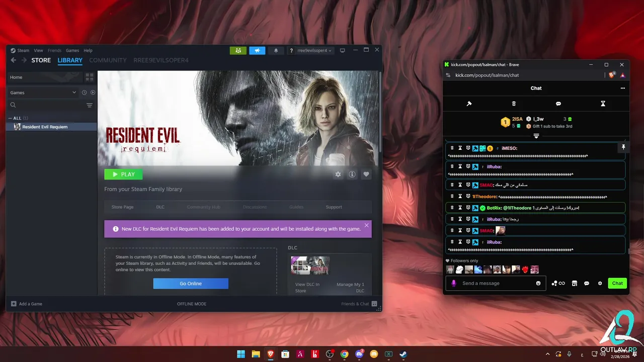Open Discord from the taskbar
Image resolution: width=644 pixels, height=362 pixels.
click(359, 354)
